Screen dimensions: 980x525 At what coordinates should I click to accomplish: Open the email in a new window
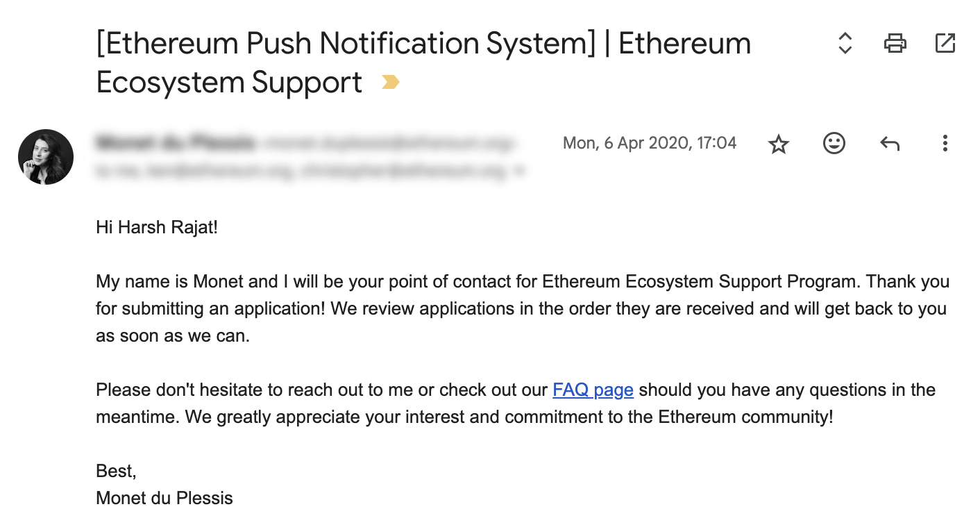pos(945,43)
